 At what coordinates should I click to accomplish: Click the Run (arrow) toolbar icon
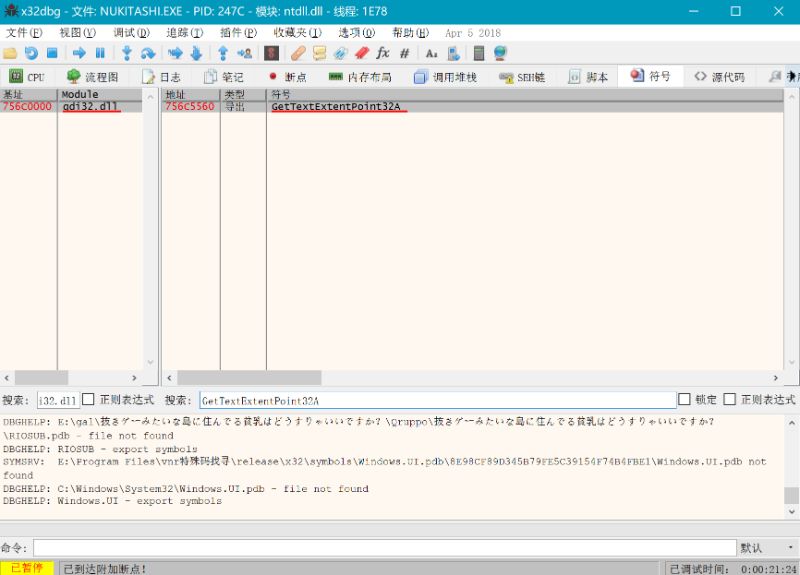click(x=78, y=53)
